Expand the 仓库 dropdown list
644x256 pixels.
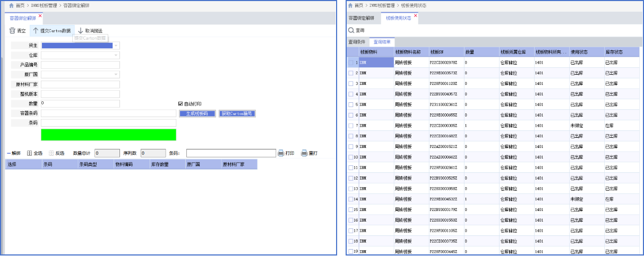(x=116, y=55)
